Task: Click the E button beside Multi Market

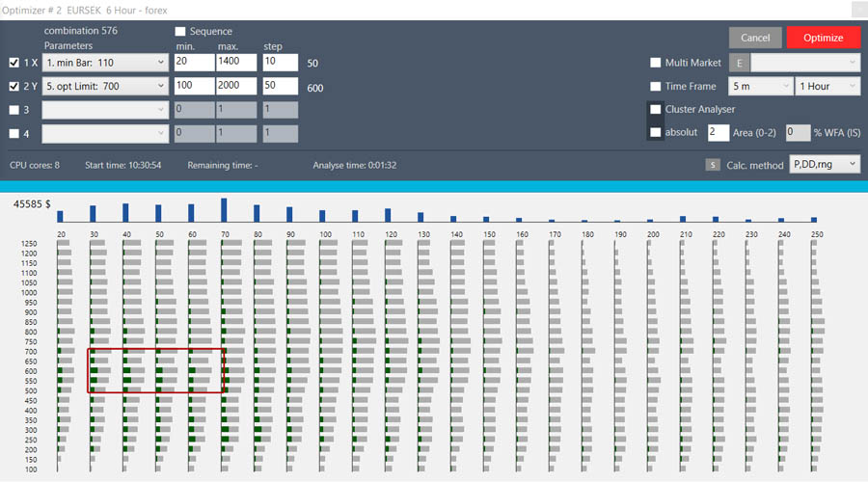Action: [740, 63]
